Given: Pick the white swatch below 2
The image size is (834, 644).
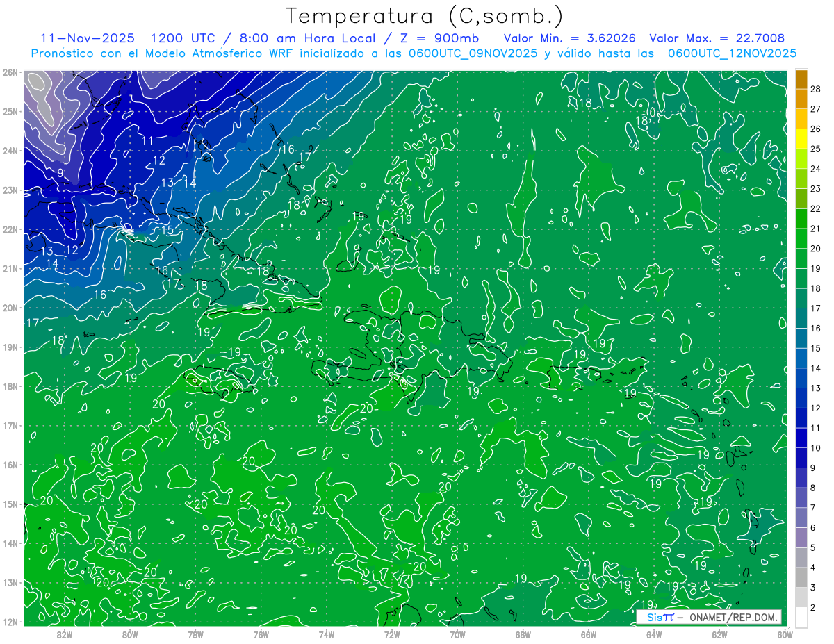Looking at the screenshot, I should click(801, 618).
